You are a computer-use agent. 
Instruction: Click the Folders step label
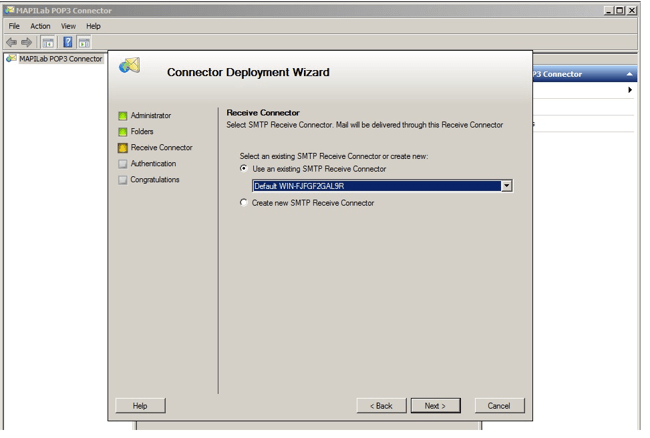[x=142, y=132]
